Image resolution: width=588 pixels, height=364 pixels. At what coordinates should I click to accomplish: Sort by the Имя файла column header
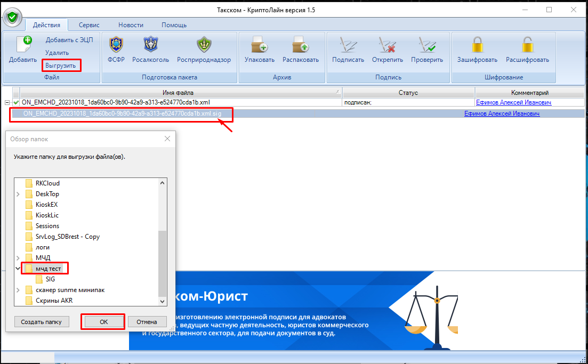click(x=181, y=93)
